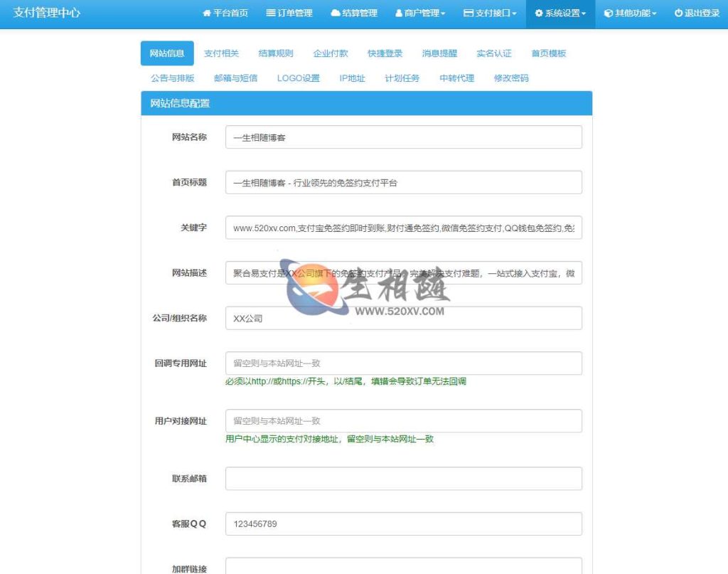728x574 pixels.
Task: Click the person icon for 商户管理
Action: 397,12
